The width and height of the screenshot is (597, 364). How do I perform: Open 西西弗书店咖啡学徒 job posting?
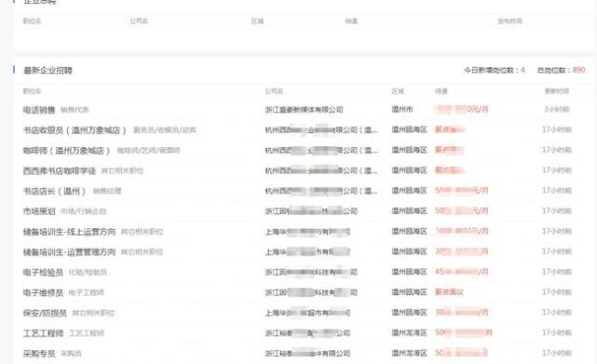pos(59,171)
